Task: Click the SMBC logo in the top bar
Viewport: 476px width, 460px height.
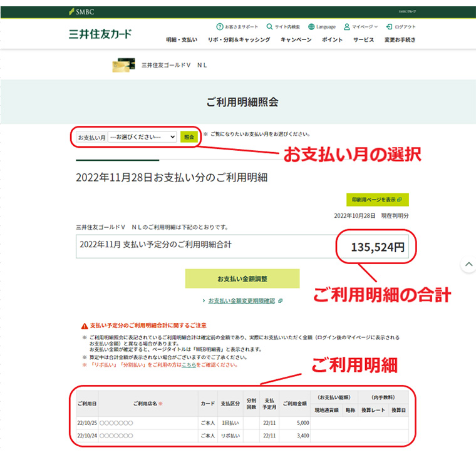Action: (x=81, y=12)
